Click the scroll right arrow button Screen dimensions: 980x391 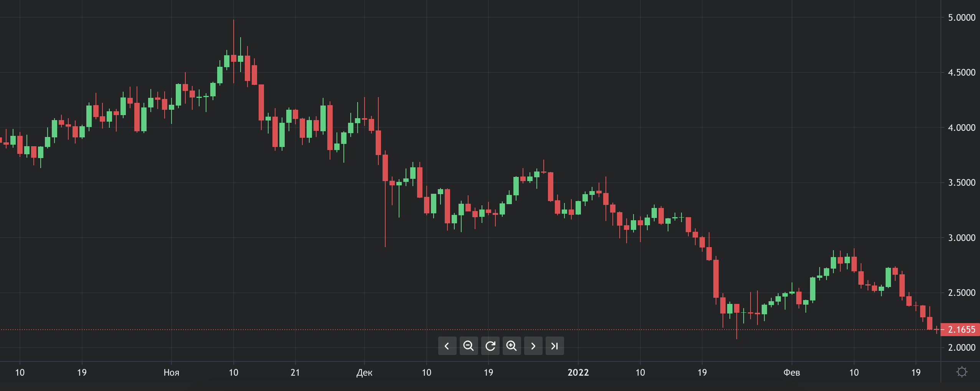pos(533,346)
